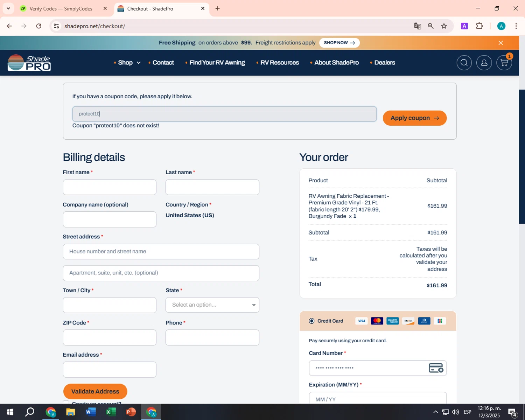Open the Windows Start menu
This screenshot has width=525, height=420.
tap(10, 412)
